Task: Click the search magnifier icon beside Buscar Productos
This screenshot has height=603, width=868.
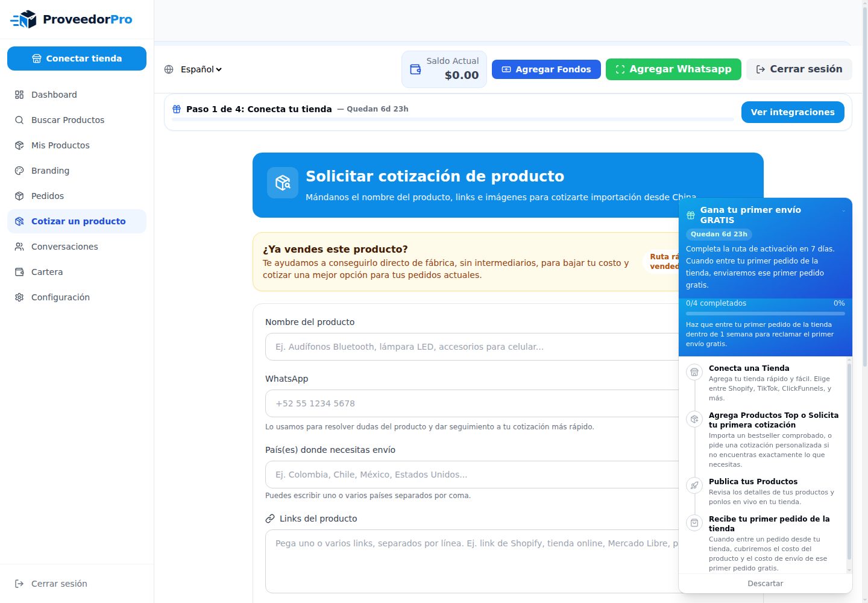Action: (19, 120)
